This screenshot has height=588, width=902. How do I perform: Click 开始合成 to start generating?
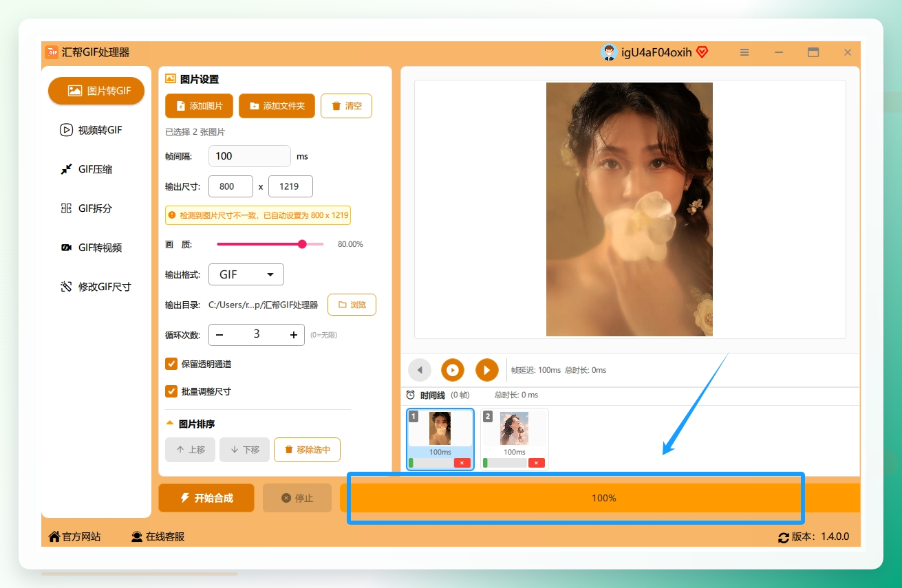pos(206,498)
